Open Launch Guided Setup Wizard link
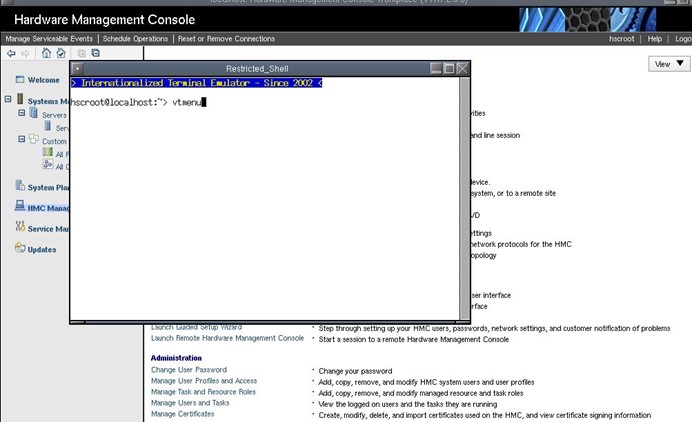 click(196, 328)
